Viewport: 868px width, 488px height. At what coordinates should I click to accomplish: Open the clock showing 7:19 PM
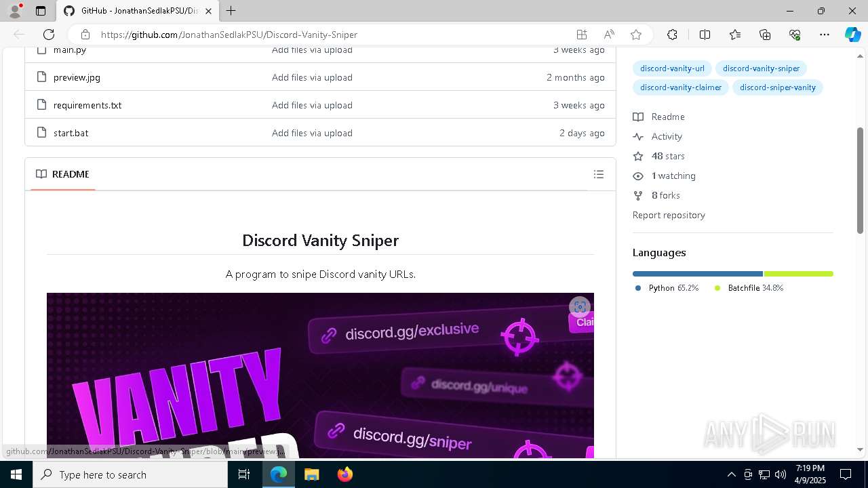(810, 474)
